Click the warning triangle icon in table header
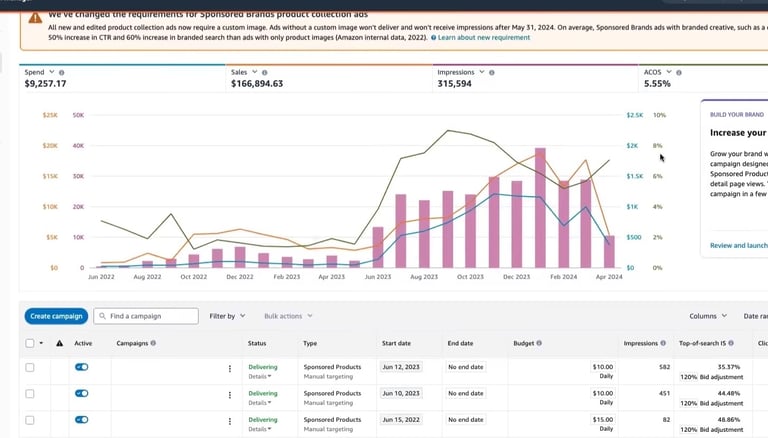The height and width of the screenshot is (438, 768). 59,343
